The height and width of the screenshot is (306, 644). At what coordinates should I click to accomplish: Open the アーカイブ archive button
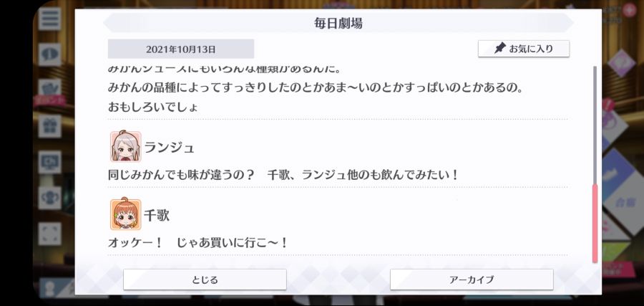(472, 279)
